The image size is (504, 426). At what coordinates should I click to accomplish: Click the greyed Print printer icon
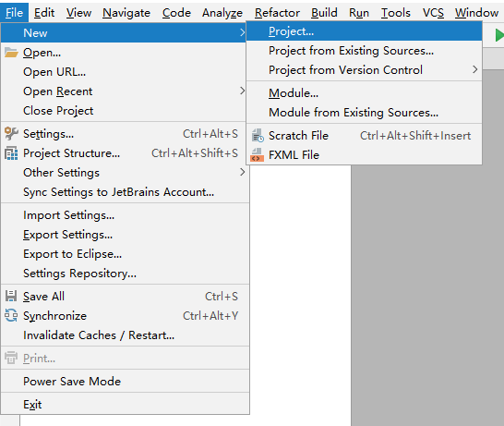11,358
